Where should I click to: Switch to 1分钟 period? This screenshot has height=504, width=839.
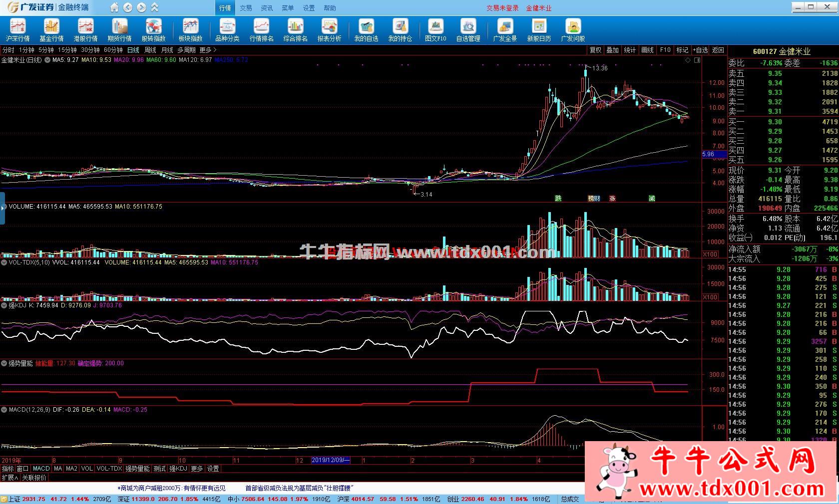point(26,50)
